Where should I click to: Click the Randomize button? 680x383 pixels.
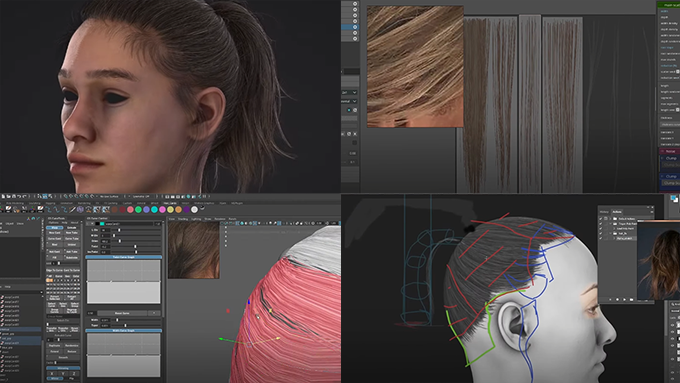click(x=72, y=346)
